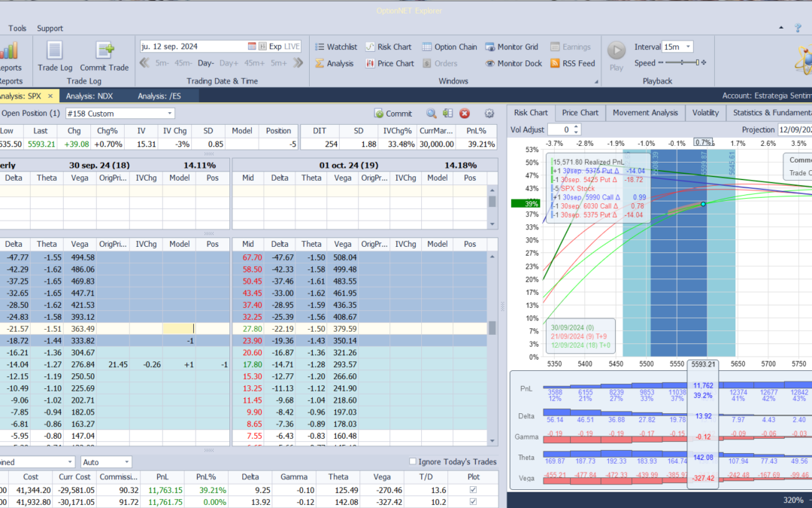Click the 5m+ step button
This screenshot has height=508, width=812.
tap(279, 63)
